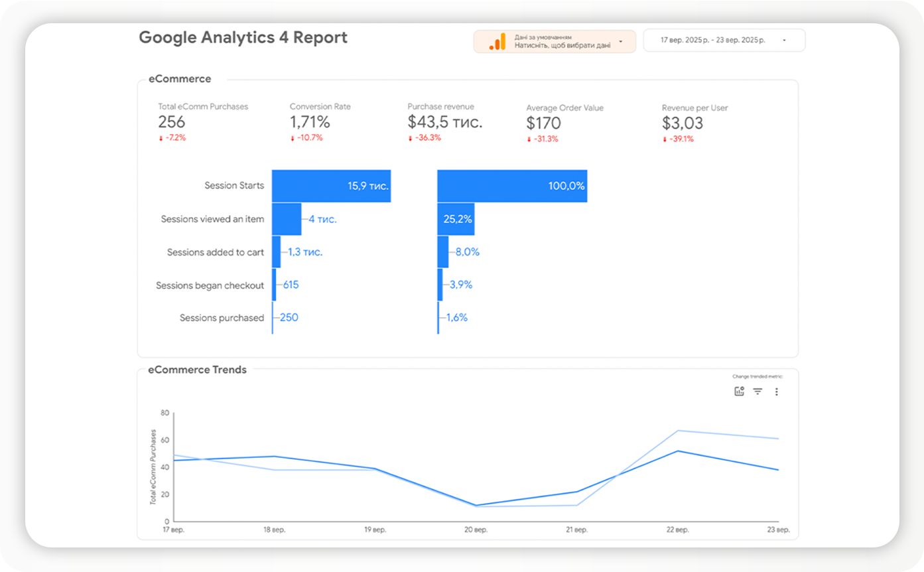The image size is (924, 572).
Task: Click the Sessions began checkout 615 value
Action: [291, 285]
